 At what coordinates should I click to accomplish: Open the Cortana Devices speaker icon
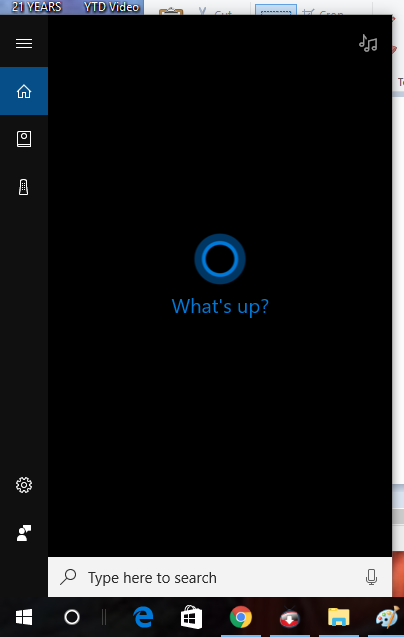24,187
